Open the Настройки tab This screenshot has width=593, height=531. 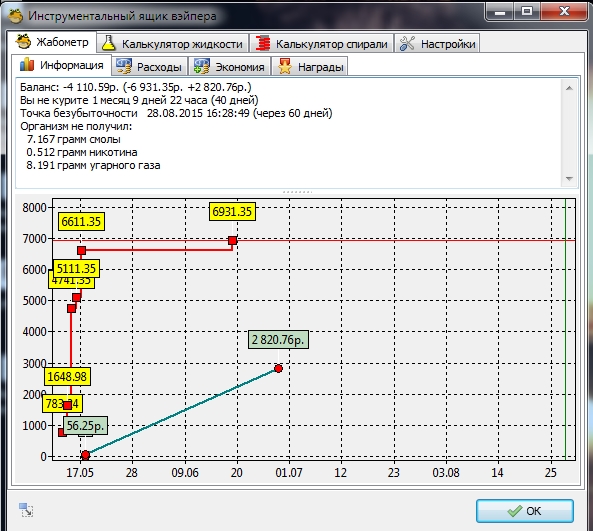[x=437, y=43]
